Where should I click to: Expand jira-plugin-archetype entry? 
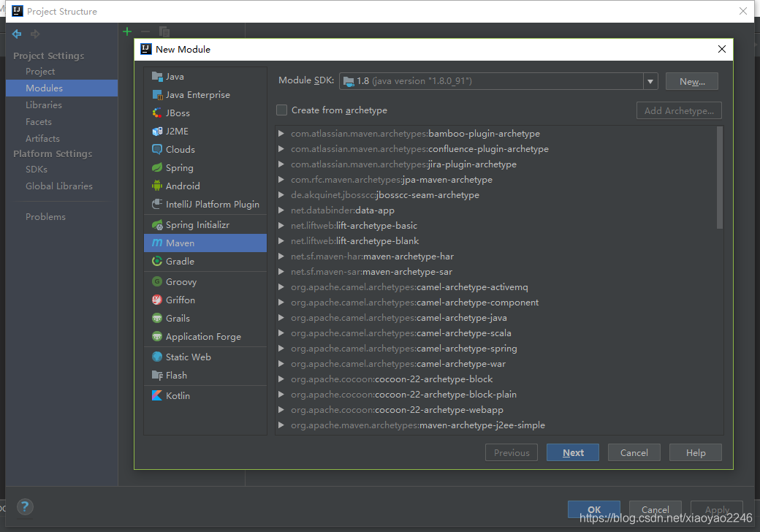point(281,164)
